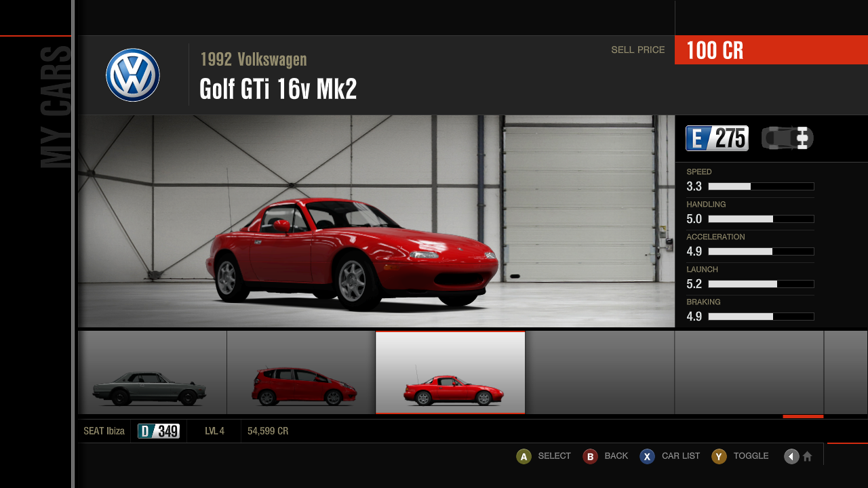Click the D 349 class badge

[159, 431]
